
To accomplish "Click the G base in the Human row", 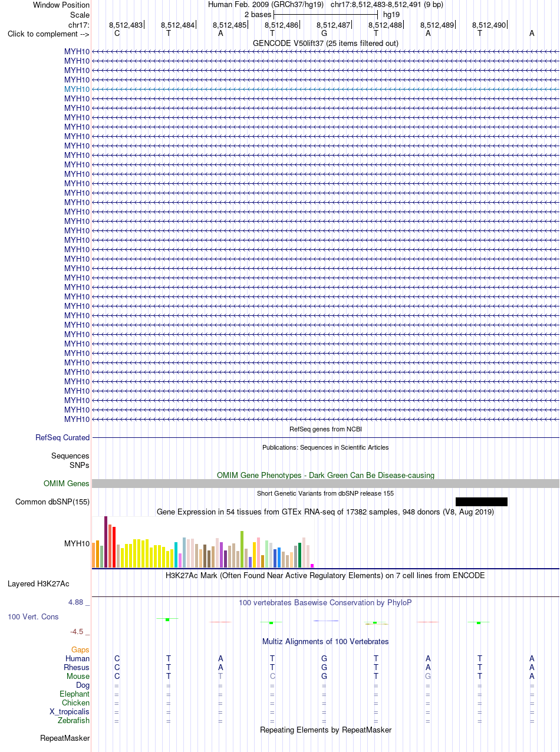I will click(x=324, y=658).
